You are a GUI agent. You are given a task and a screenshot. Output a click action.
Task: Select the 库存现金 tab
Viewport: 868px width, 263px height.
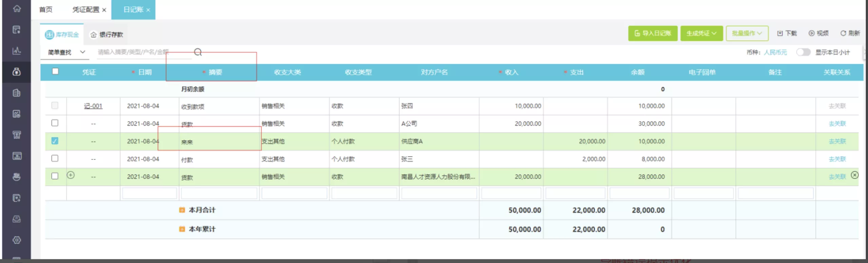pyautogui.click(x=62, y=35)
